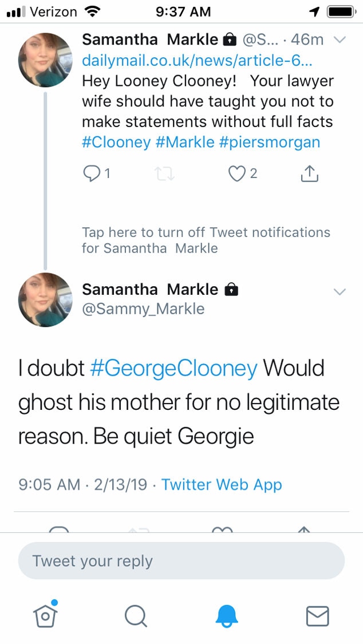Like the first Looney Clooney tweet
363x644 pixels.
(237, 173)
